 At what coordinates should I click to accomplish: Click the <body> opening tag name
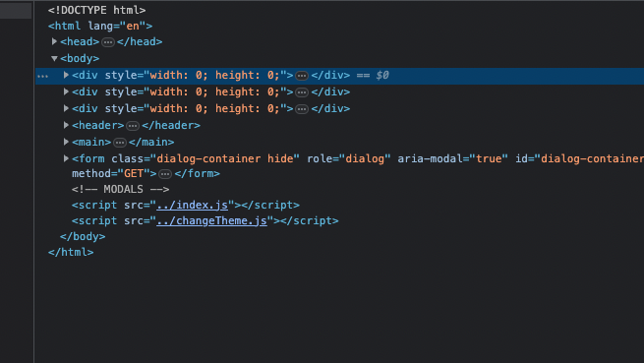coord(80,58)
